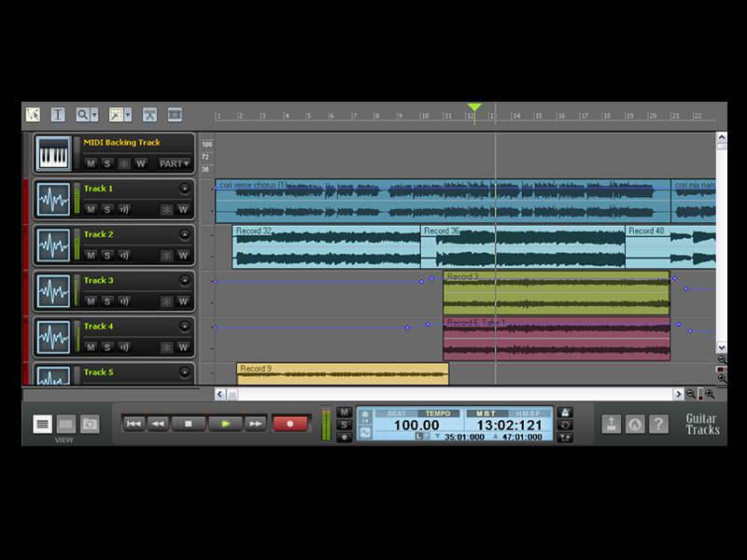Open the zoom tool dropdown arrow
This screenshot has height=560, width=747.
94,115
